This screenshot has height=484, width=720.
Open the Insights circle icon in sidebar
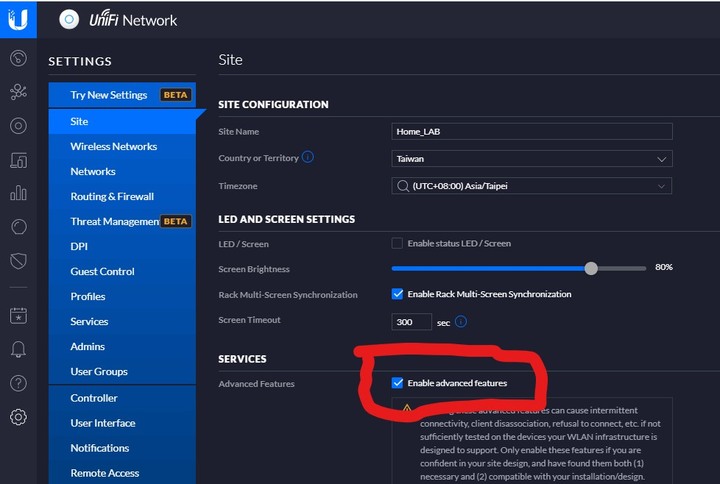pyautogui.click(x=18, y=226)
